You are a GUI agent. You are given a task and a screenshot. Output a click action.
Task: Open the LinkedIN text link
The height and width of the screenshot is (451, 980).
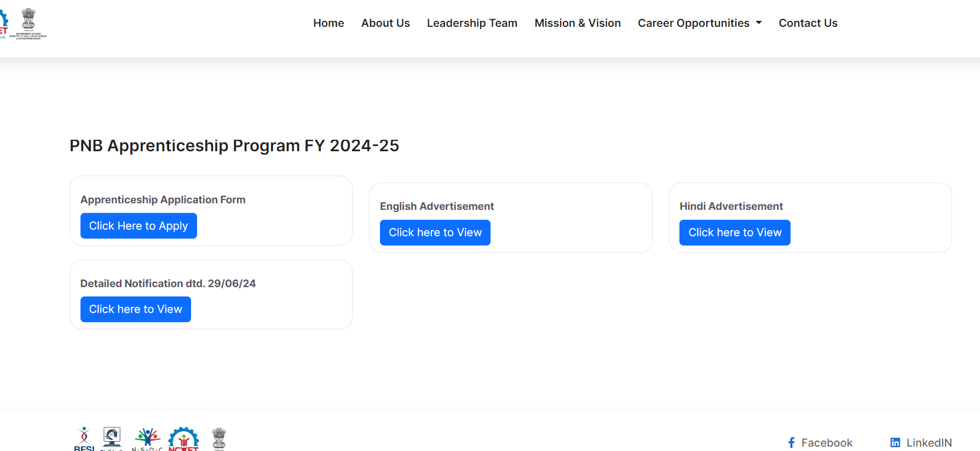[x=929, y=443]
